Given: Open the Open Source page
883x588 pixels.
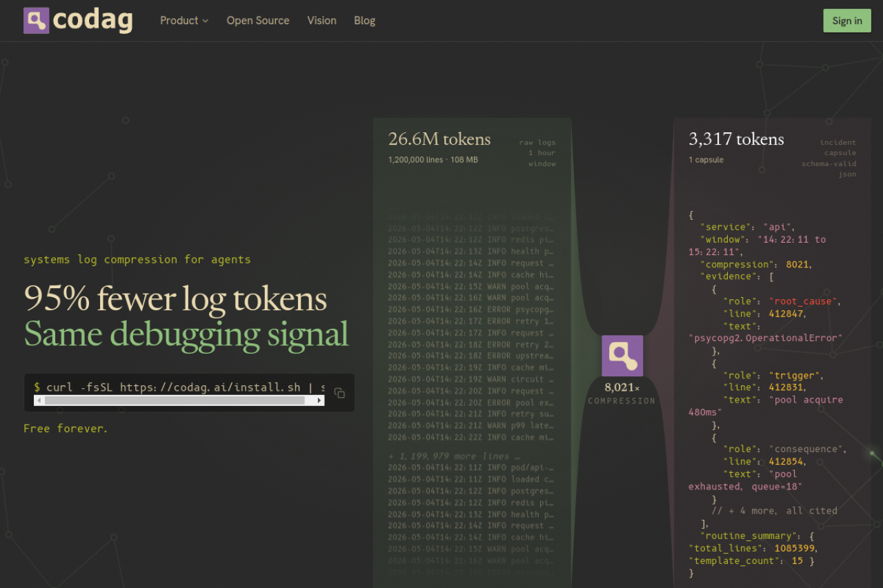Looking at the screenshot, I should tap(258, 21).
